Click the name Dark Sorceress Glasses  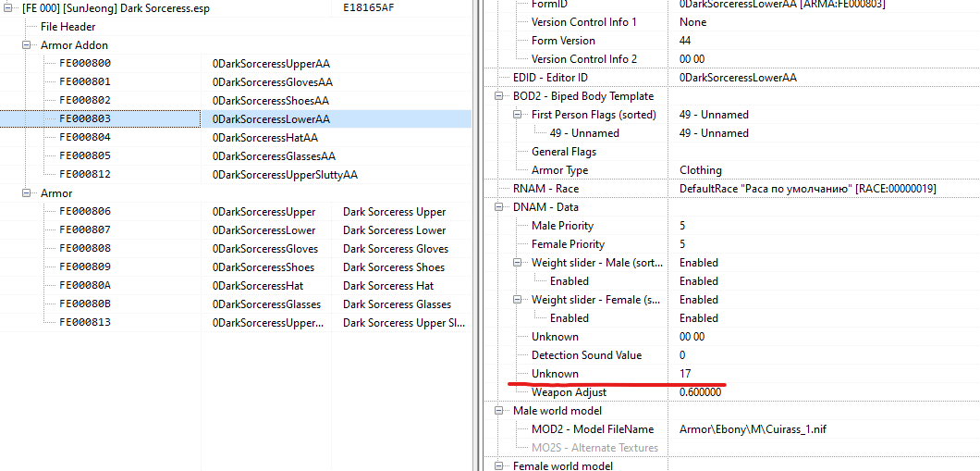click(x=397, y=304)
